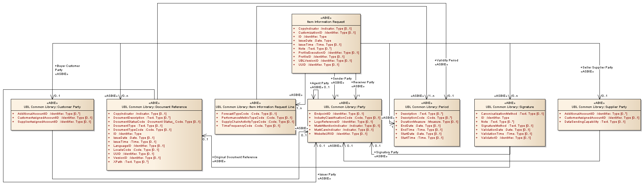The height and width of the screenshot is (185, 644).
Task: Click the Item Information Request Line class title
Action: (255, 107)
